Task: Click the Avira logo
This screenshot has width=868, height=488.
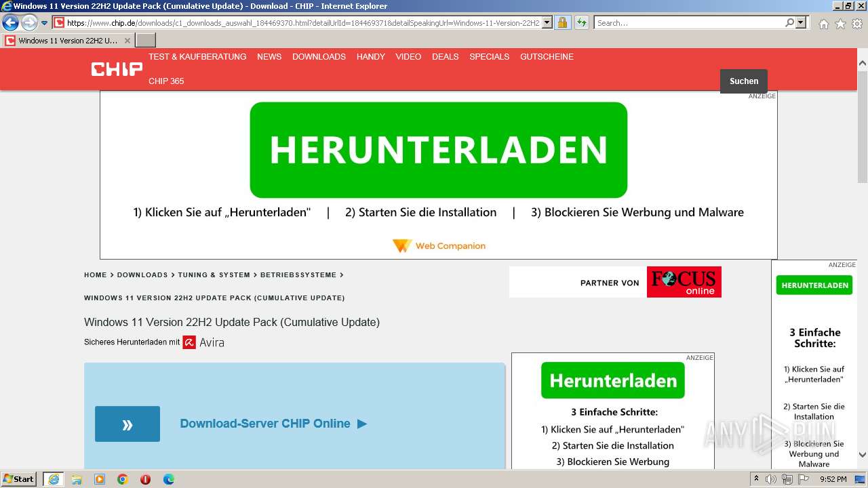Action: [x=203, y=342]
